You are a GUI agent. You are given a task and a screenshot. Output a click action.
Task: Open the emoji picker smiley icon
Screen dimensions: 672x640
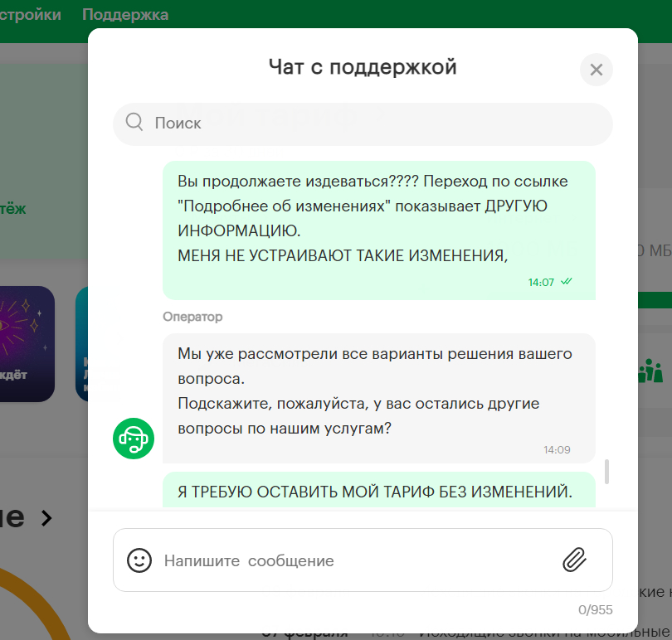(139, 560)
